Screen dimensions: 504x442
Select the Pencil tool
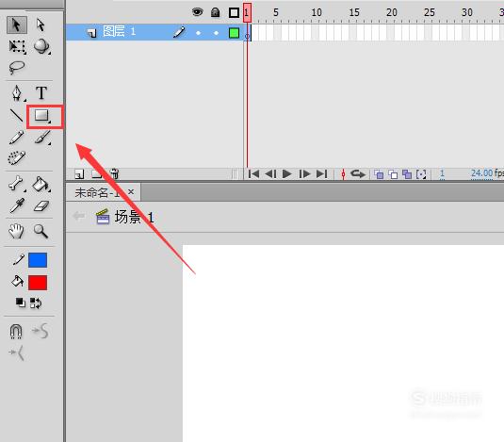pyautogui.click(x=16, y=138)
